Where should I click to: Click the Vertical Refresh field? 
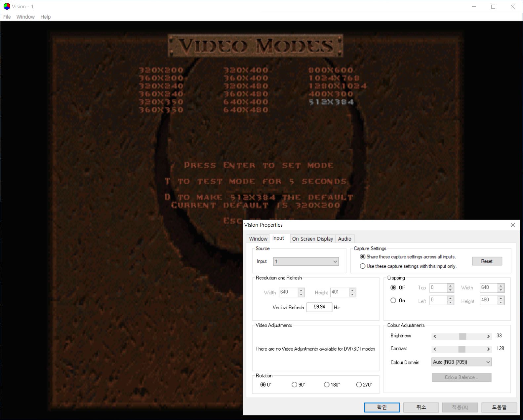pos(319,307)
